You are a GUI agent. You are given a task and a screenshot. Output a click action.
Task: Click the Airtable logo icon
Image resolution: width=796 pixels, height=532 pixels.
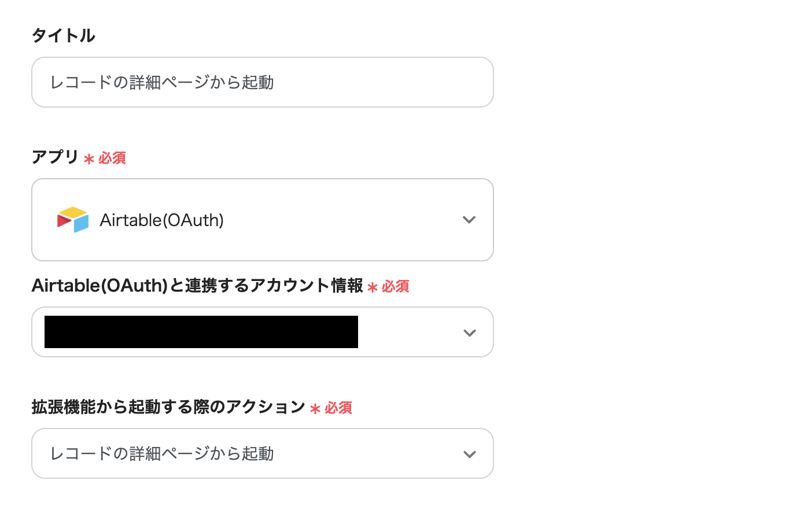[x=73, y=220]
